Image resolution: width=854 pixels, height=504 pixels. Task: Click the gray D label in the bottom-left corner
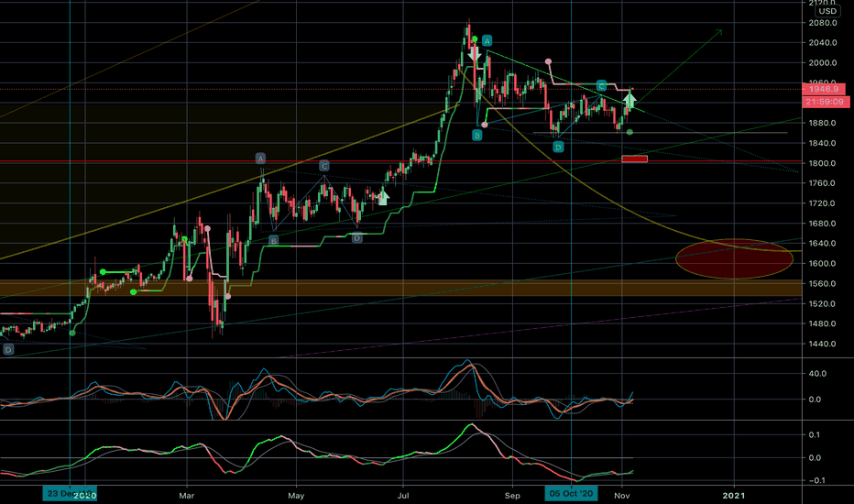click(8, 350)
